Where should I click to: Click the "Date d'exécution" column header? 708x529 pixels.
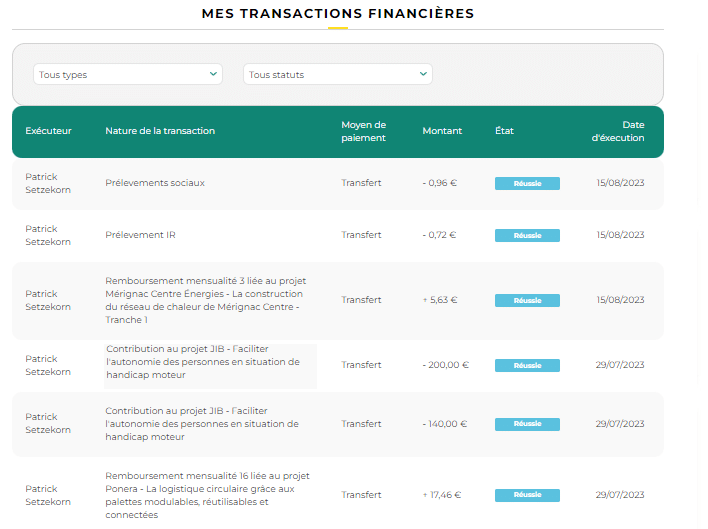pyautogui.click(x=618, y=131)
